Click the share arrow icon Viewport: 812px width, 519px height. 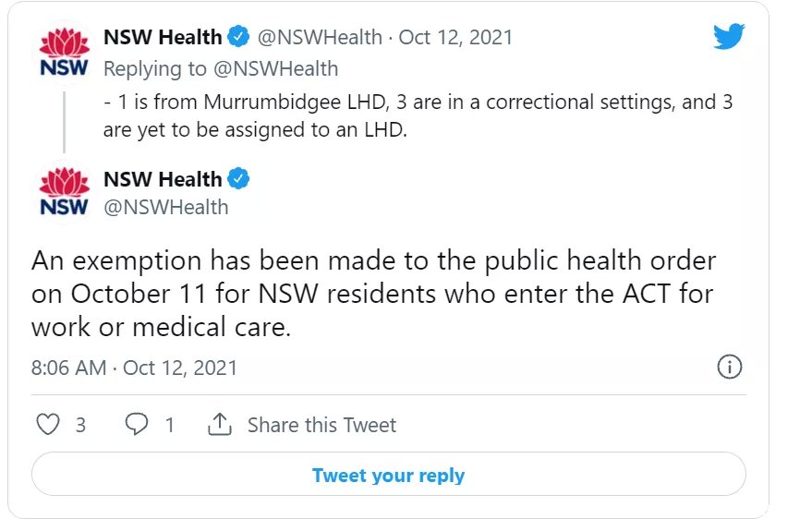[220, 424]
